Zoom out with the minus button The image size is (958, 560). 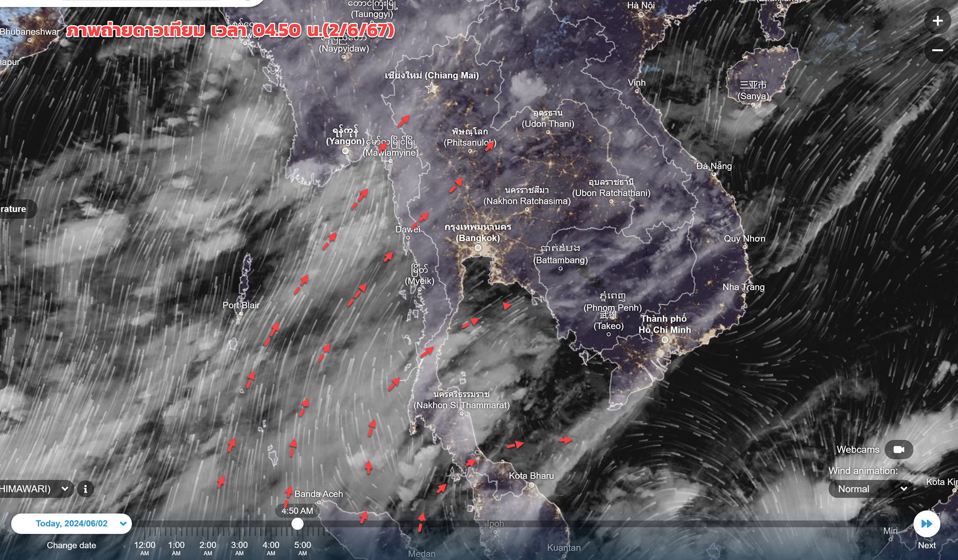coord(937,51)
